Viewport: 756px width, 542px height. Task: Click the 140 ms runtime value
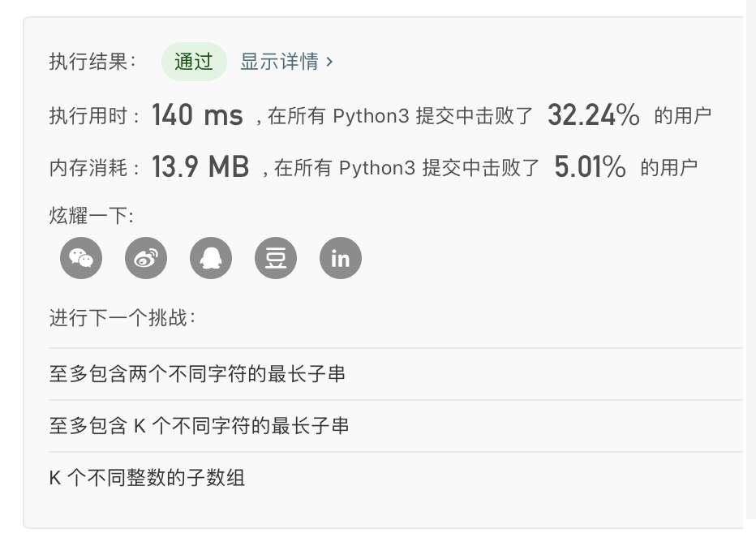point(197,115)
